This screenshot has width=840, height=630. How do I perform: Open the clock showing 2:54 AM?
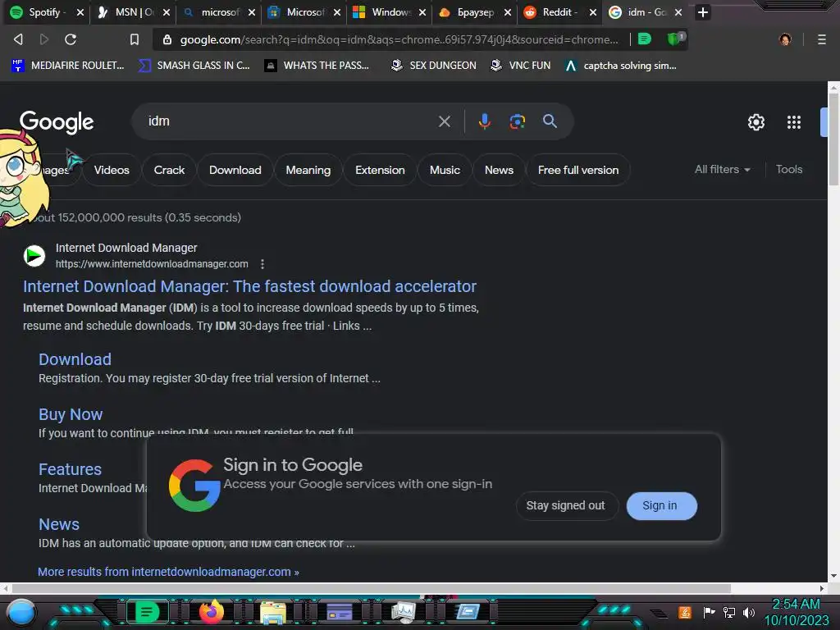point(796,612)
